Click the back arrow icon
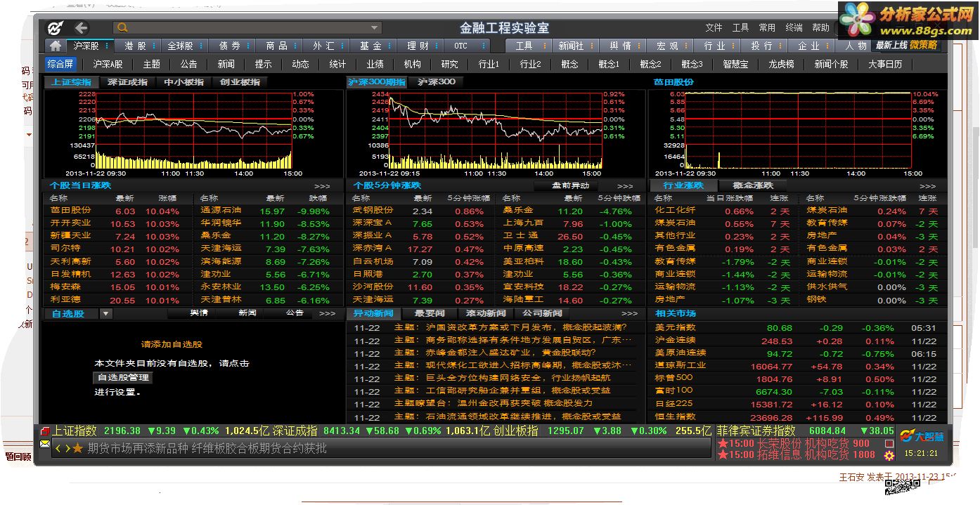 (x=82, y=28)
